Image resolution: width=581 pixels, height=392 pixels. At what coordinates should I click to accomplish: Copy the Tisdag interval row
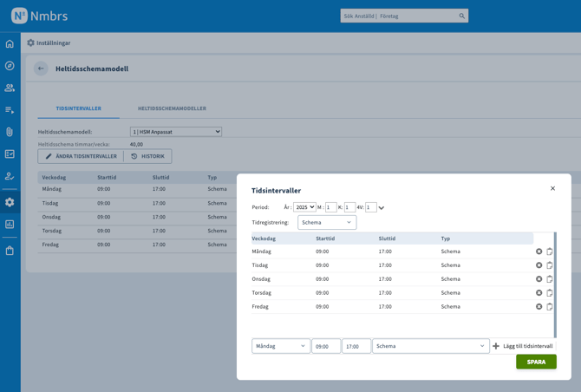[550, 265]
